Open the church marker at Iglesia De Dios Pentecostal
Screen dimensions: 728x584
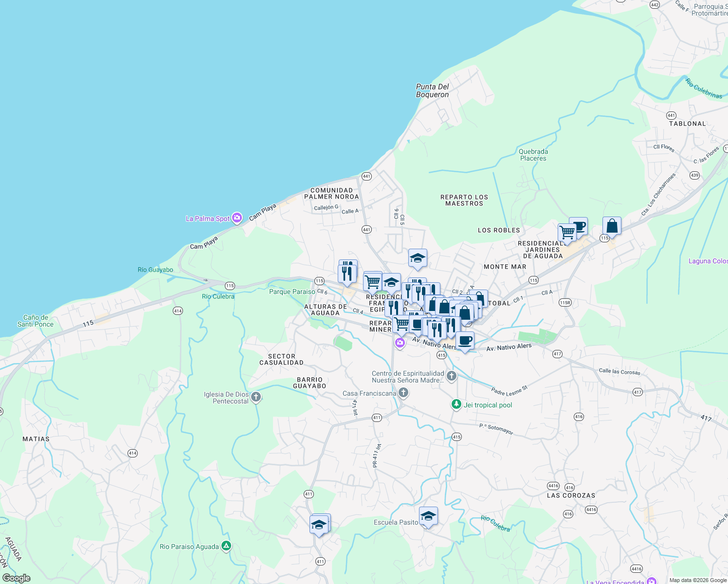coord(255,397)
